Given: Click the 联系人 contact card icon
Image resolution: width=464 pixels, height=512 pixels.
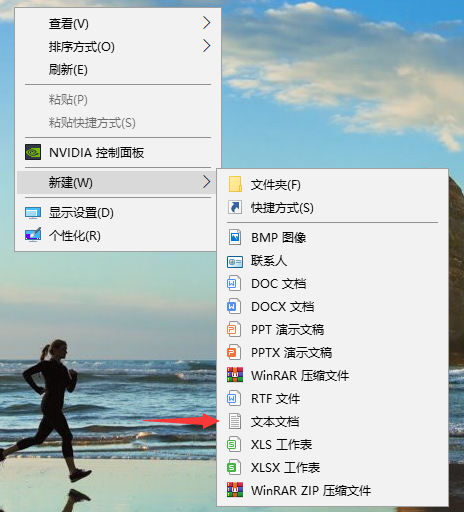Looking at the screenshot, I should pyautogui.click(x=235, y=262).
